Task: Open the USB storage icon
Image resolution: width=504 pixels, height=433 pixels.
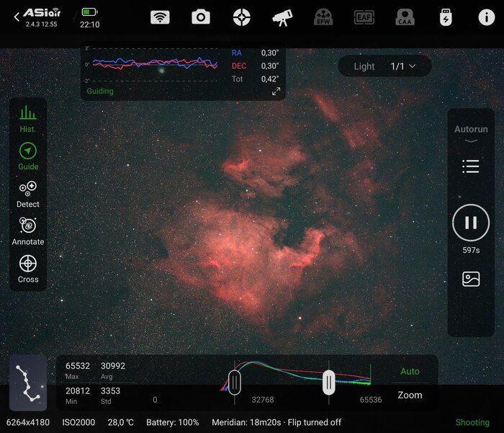Action: tap(446, 17)
